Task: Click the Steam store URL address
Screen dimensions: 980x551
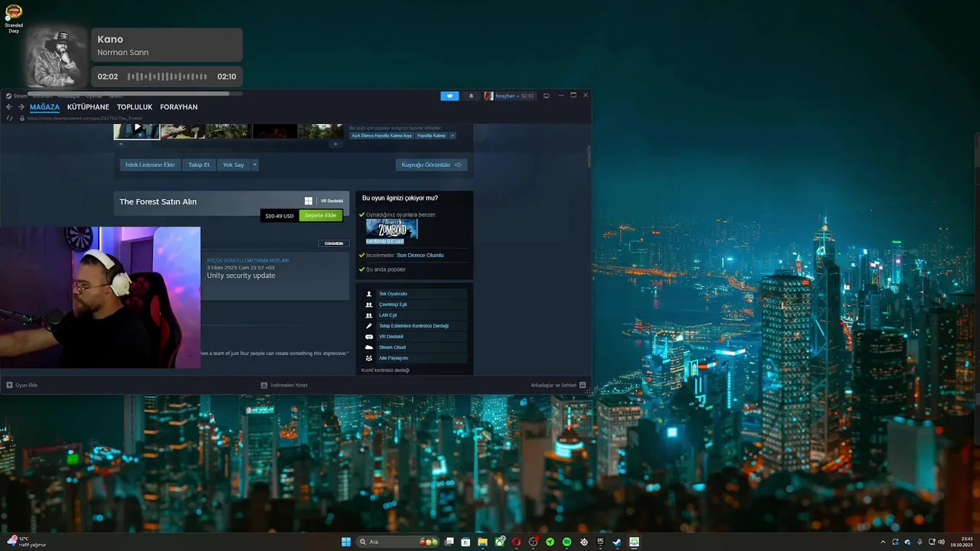Action: point(85,118)
